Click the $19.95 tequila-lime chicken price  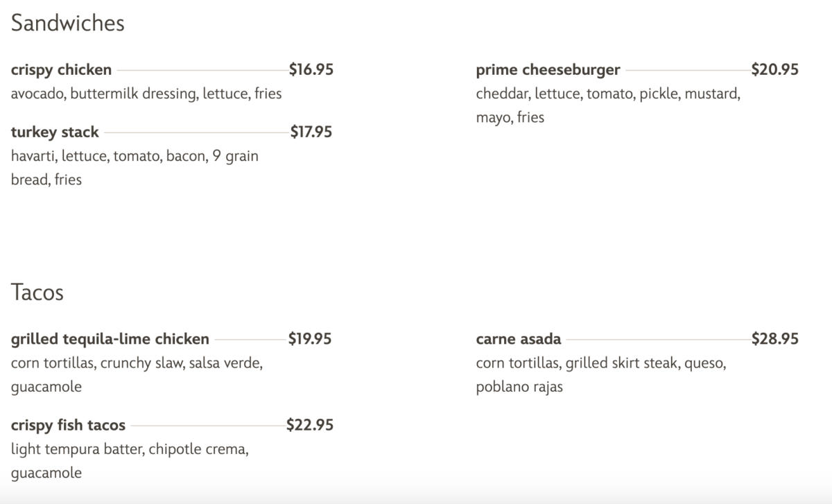pyautogui.click(x=310, y=339)
